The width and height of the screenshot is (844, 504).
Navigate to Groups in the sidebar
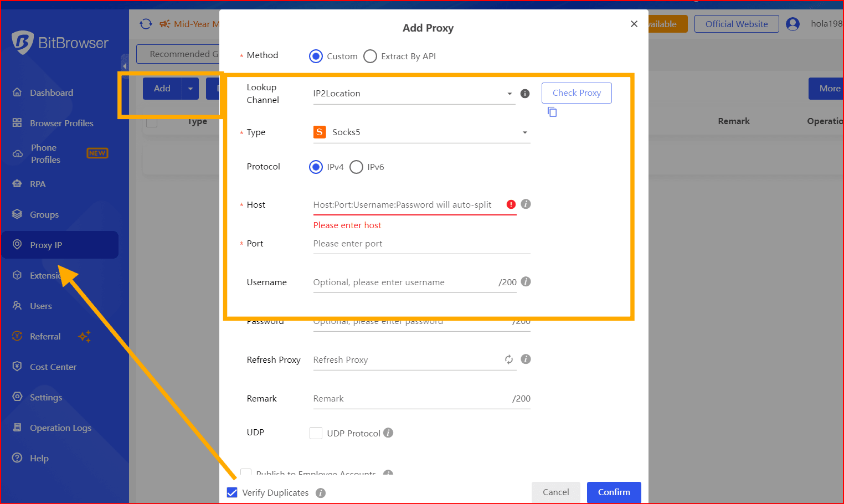click(44, 214)
